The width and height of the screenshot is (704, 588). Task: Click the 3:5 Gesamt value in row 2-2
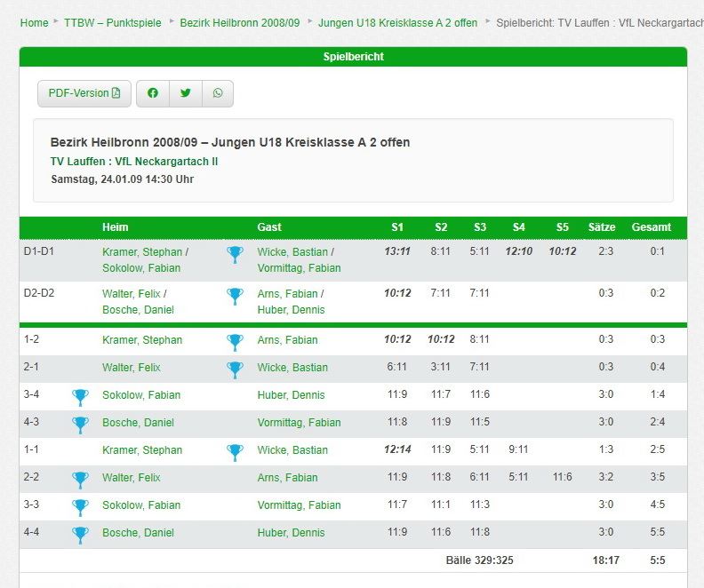tap(657, 477)
